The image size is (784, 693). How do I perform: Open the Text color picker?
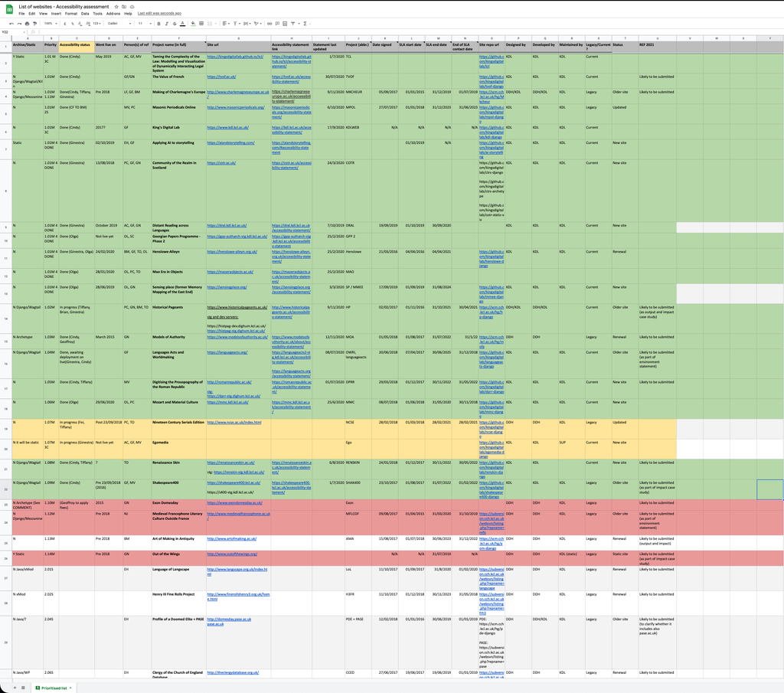(182, 24)
